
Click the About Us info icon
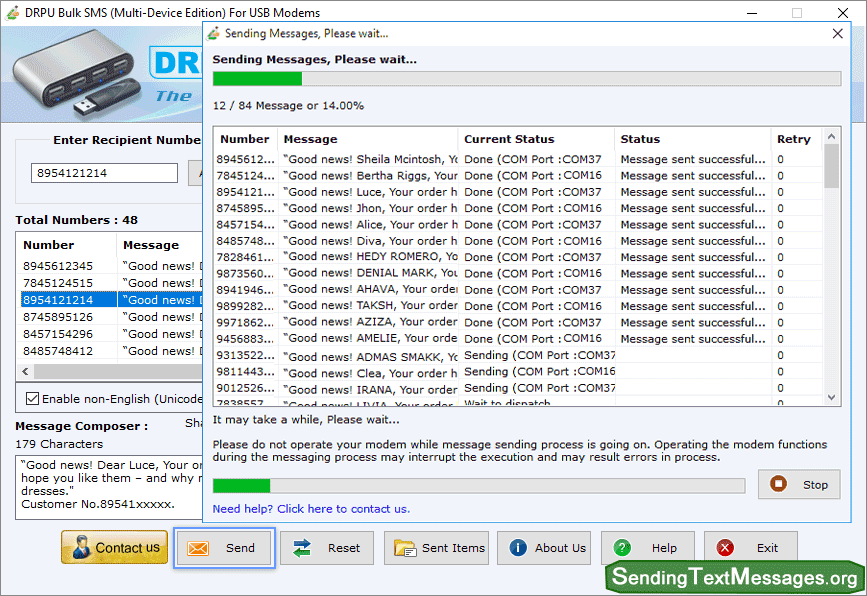518,547
